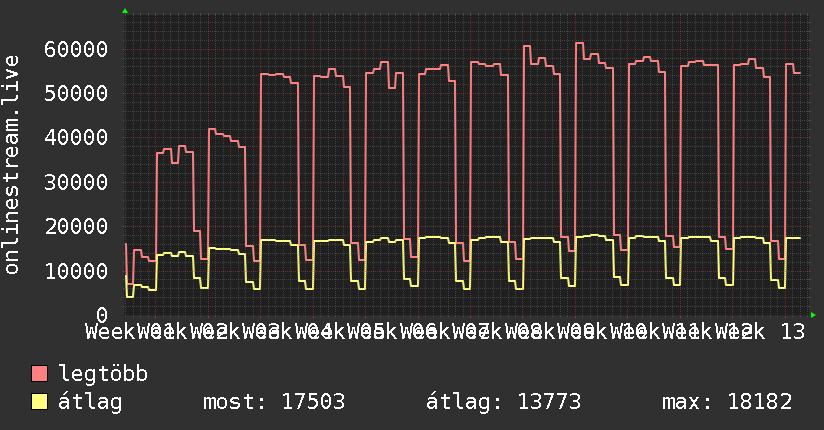Click the onlinestream.live vertical axis title
This screenshot has width=824, height=430.
pyautogui.click(x=11, y=165)
